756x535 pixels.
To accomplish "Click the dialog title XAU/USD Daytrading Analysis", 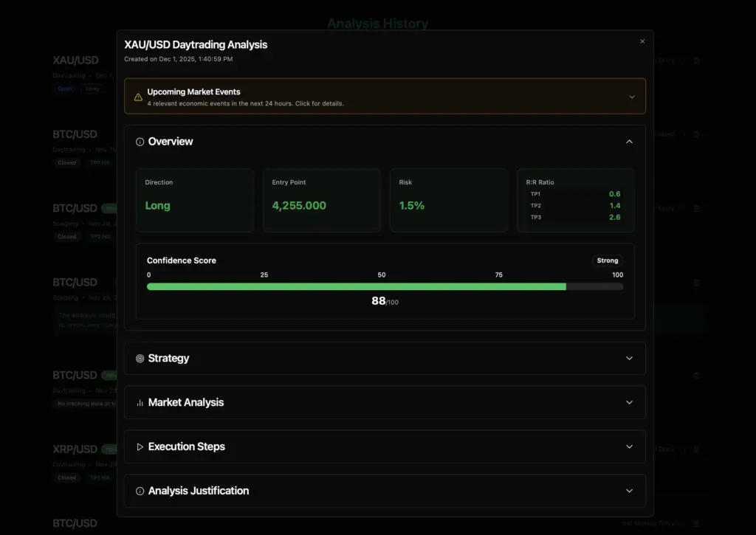I will click(x=196, y=45).
